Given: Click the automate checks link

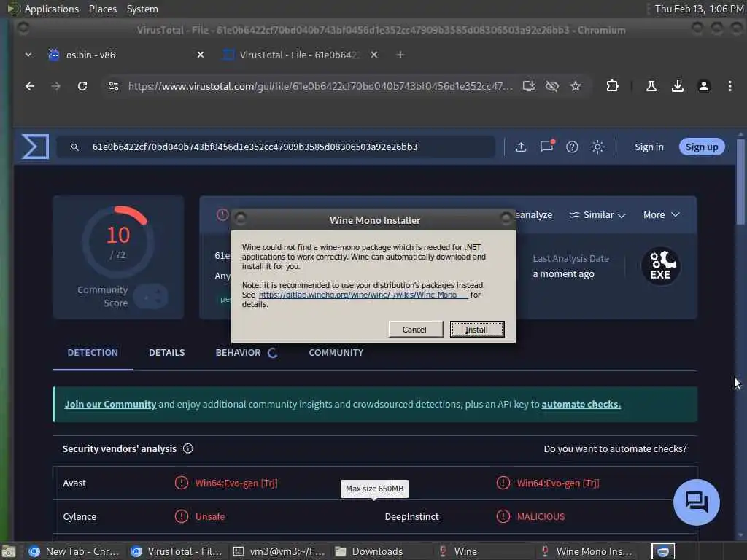Looking at the screenshot, I should [581, 404].
